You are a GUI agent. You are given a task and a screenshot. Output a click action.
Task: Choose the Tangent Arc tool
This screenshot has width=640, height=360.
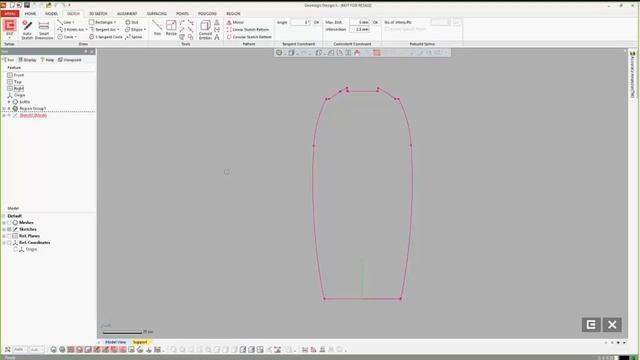coord(104,29)
